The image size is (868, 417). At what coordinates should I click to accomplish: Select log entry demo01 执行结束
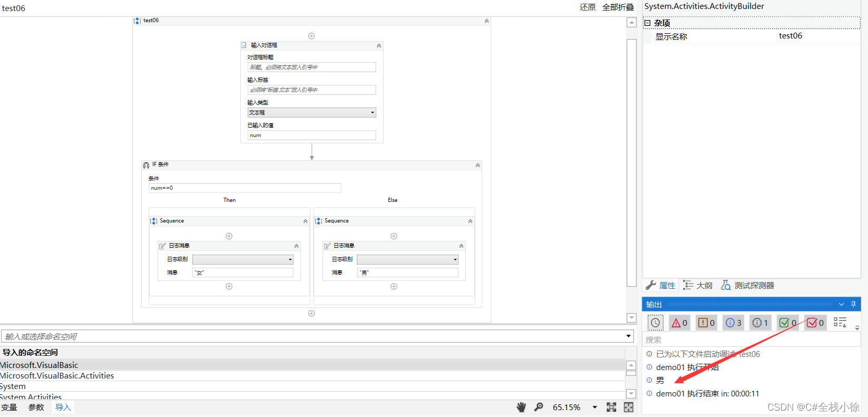coord(708,393)
